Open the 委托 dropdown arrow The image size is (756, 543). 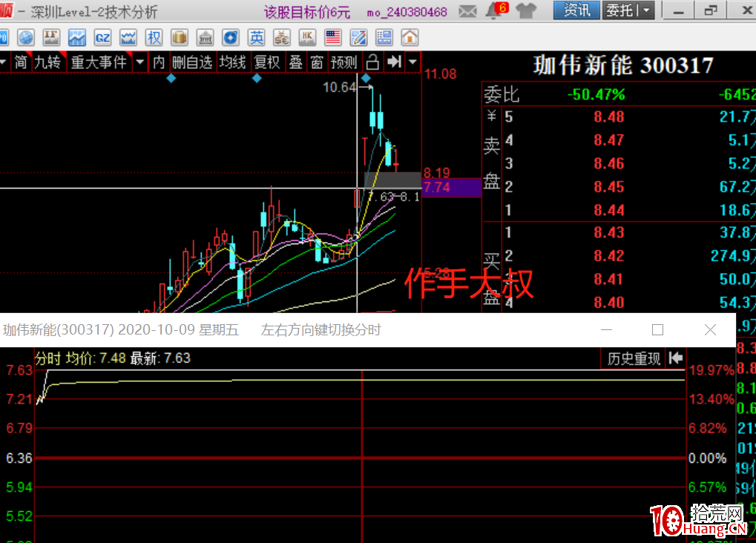[646, 10]
